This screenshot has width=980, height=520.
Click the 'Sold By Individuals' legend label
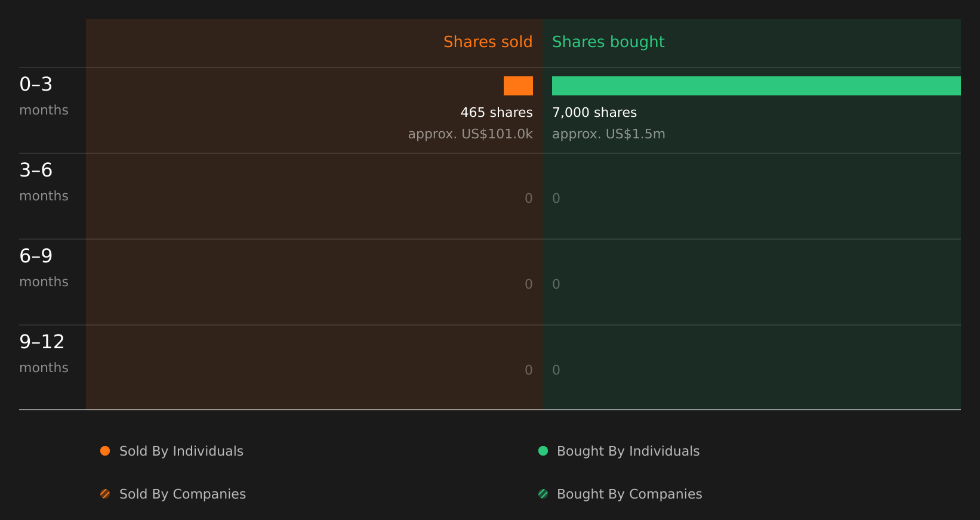[181, 451]
